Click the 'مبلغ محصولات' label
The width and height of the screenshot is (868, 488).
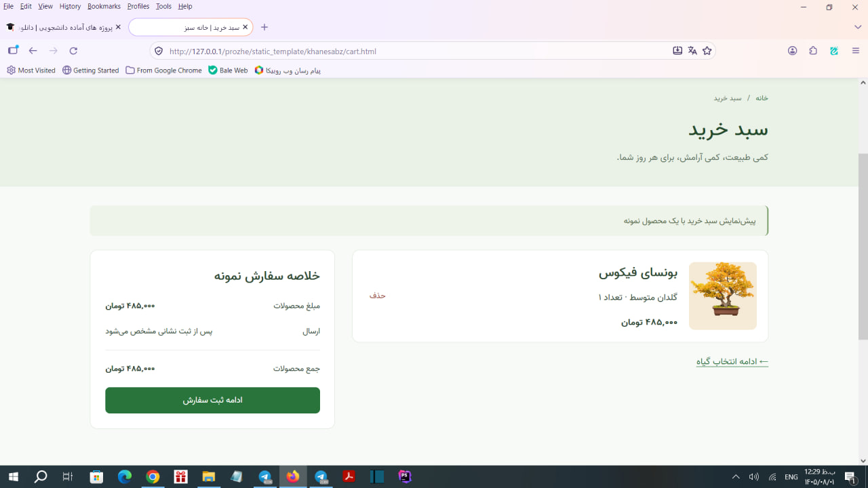[x=297, y=306]
